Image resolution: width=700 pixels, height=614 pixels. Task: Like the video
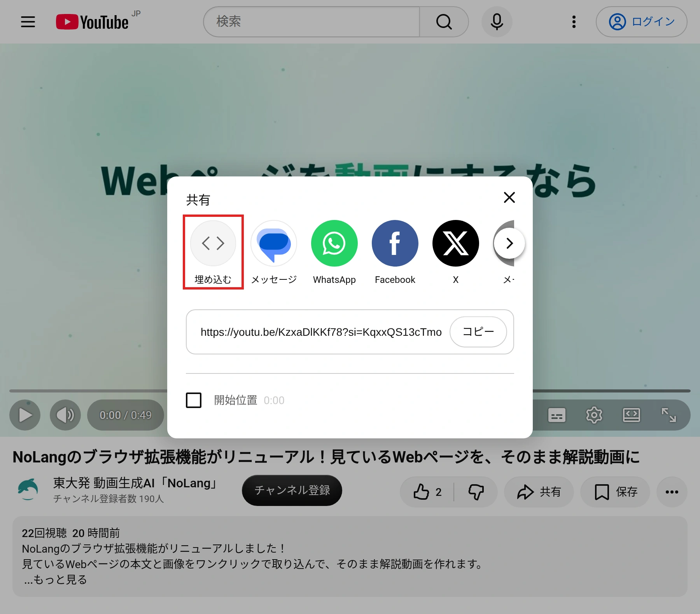(427, 492)
